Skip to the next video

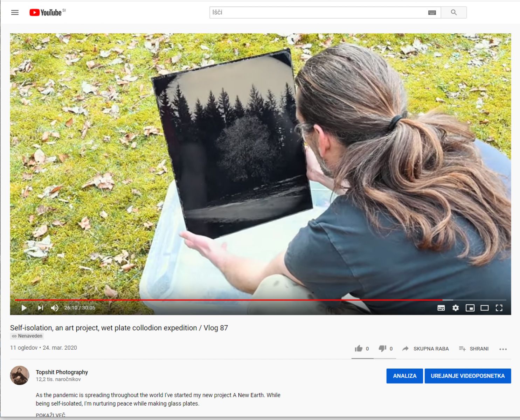click(x=41, y=308)
